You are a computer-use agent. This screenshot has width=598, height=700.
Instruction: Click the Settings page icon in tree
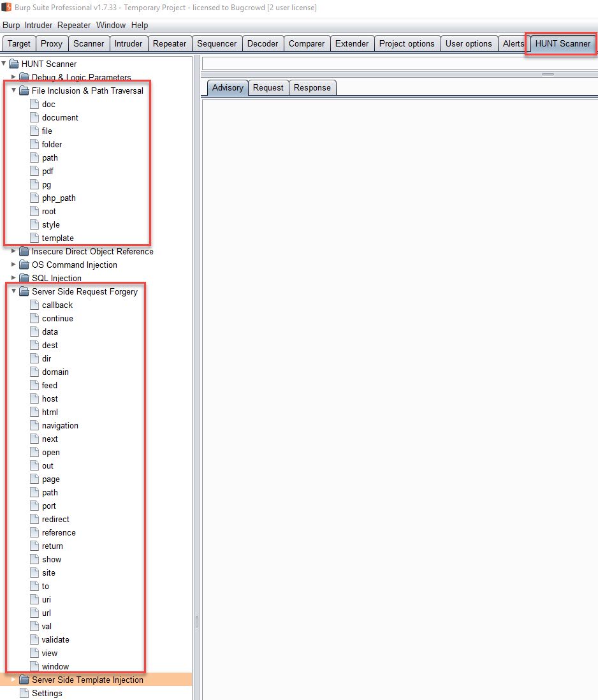[x=24, y=693]
